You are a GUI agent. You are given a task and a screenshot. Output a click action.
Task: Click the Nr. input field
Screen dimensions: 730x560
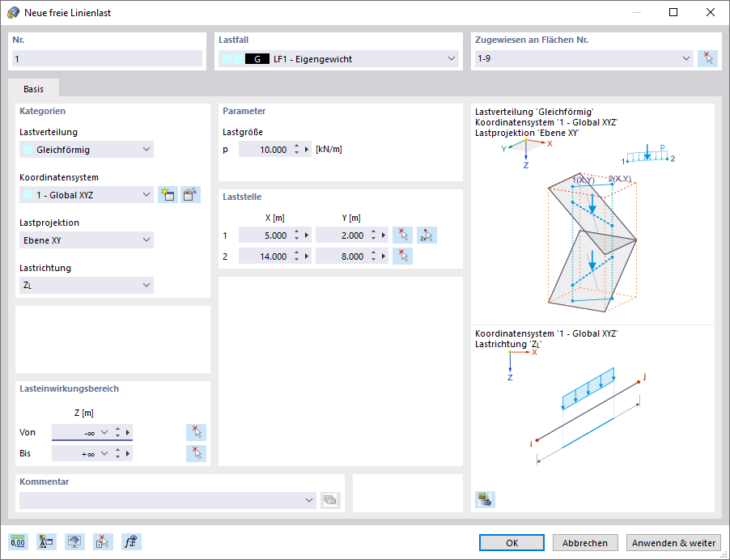pyautogui.click(x=107, y=58)
